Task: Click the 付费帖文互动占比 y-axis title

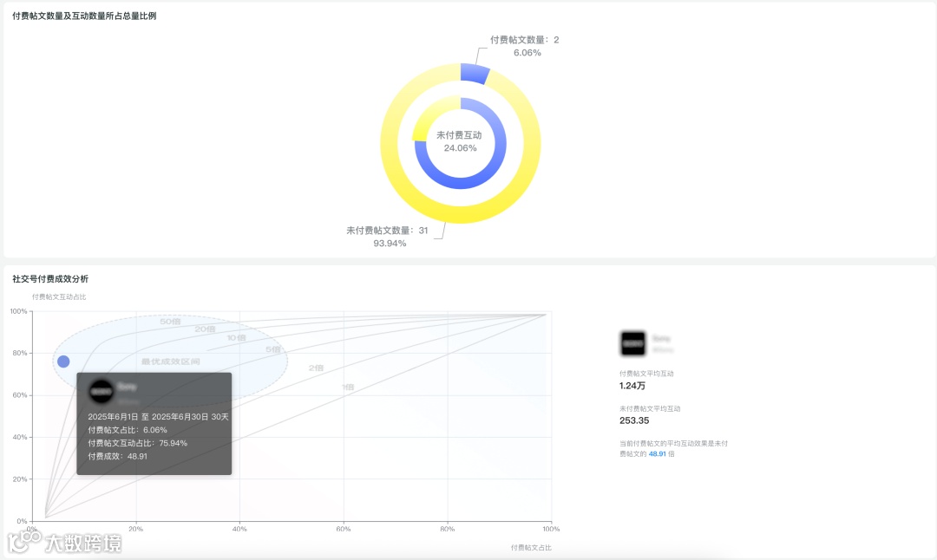Action: [59, 296]
